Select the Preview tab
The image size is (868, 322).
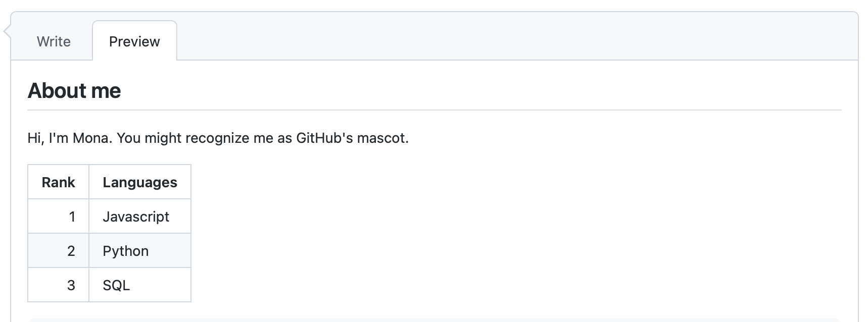tap(134, 41)
